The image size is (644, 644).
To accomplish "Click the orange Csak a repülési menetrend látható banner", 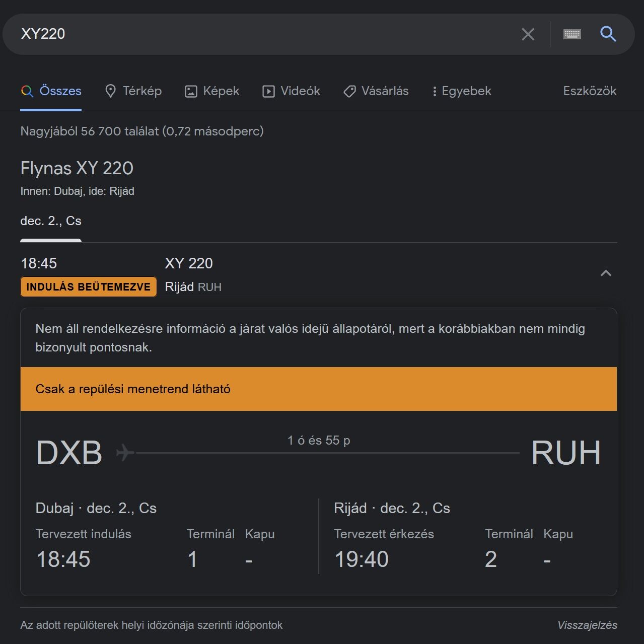I will 319,389.
